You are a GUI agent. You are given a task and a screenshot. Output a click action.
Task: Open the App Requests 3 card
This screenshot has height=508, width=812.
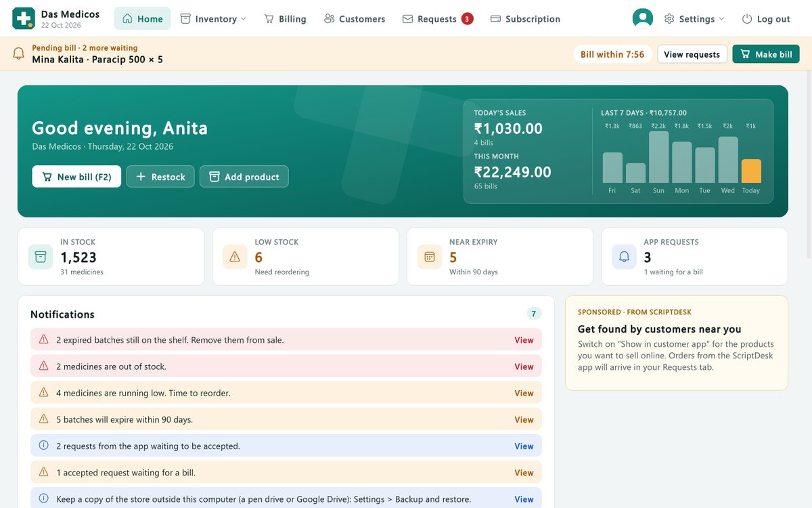pos(694,257)
